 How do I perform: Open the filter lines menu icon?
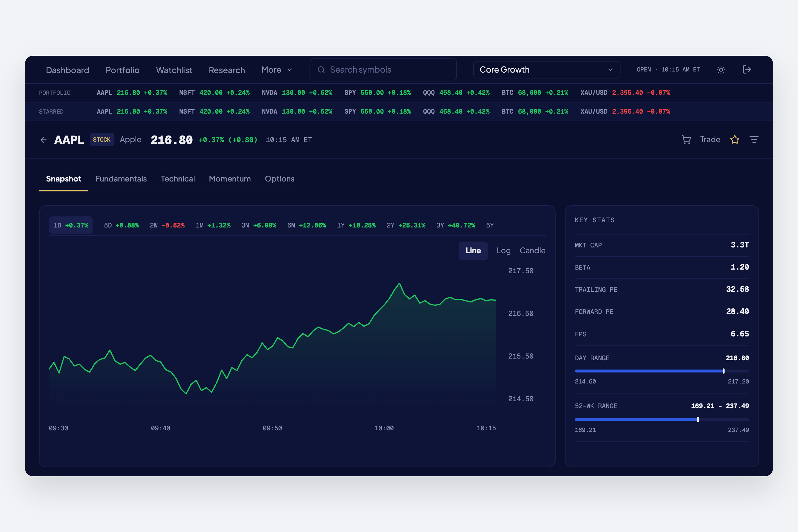(754, 140)
